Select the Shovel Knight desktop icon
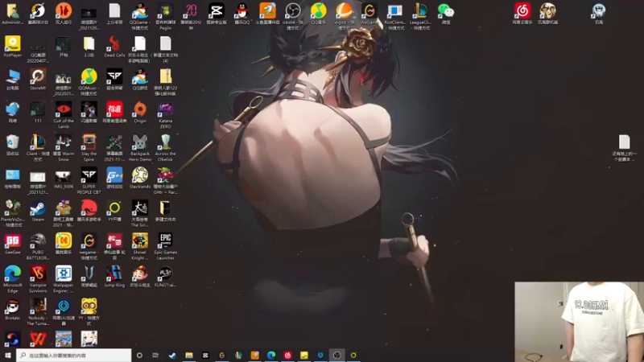The height and width of the screenshot is (362, 644). 140,241
